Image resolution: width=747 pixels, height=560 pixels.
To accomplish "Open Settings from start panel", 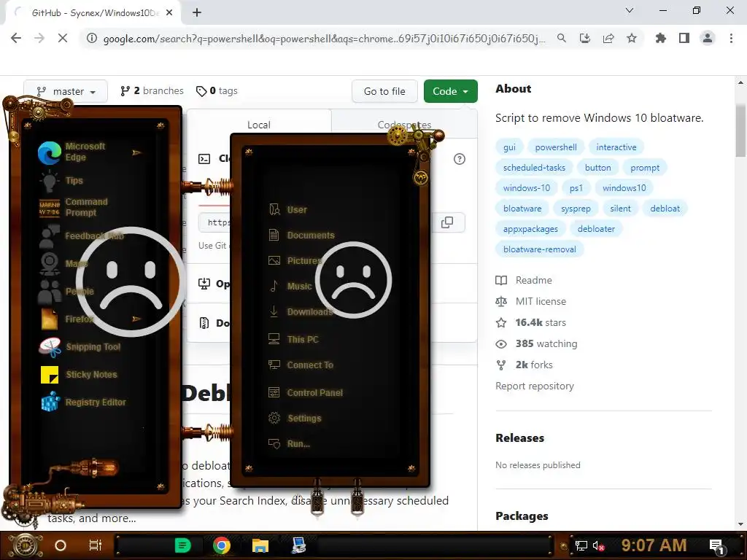I will (295, 418).
